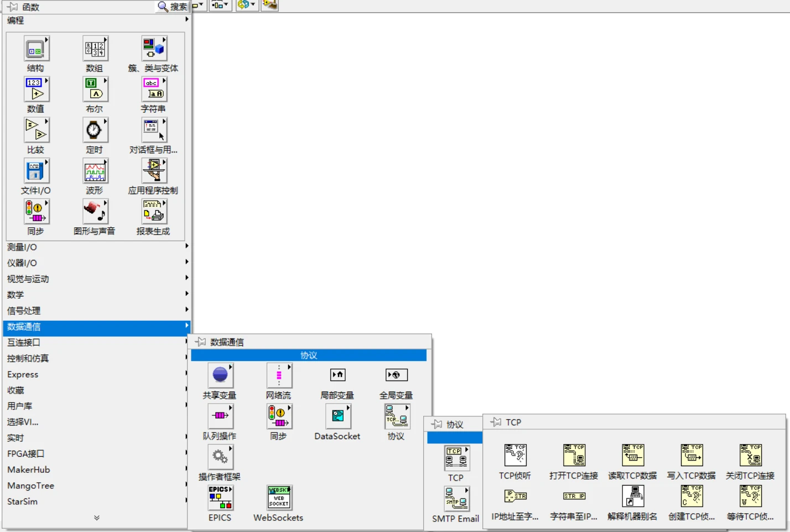The width and height of the screenshot is (790, 532).
Task: Open the 应用程序控制 palette icon
Action: tap(154, 171)
